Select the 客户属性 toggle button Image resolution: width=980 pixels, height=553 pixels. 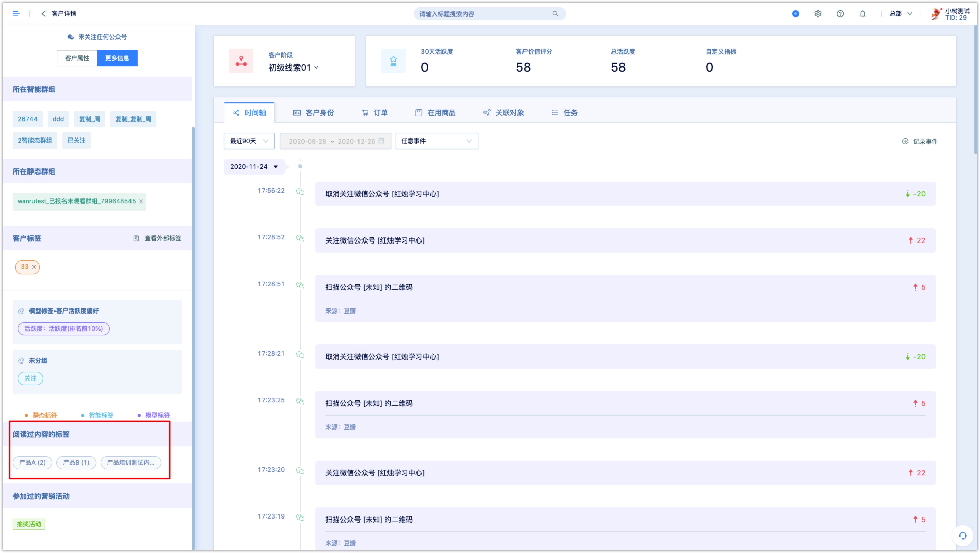[x=77, y=58]
